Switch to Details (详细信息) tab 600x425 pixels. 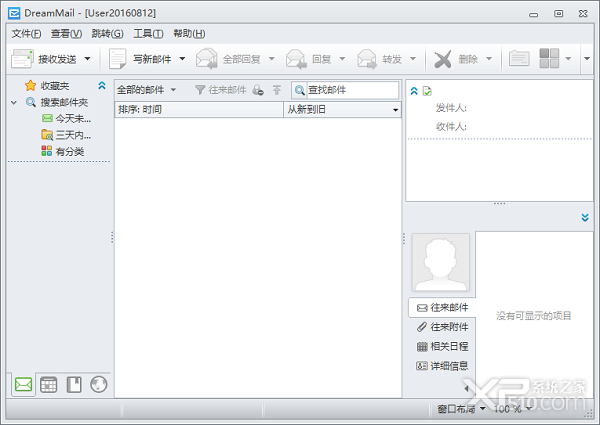(442, 366)
